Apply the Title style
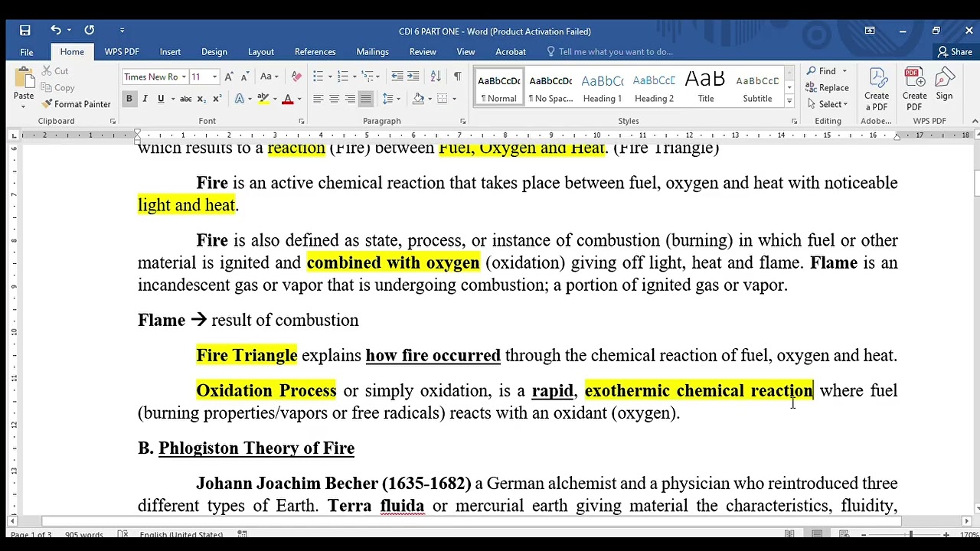This screenshot has height=551, width=980. [x=706, y=87]
